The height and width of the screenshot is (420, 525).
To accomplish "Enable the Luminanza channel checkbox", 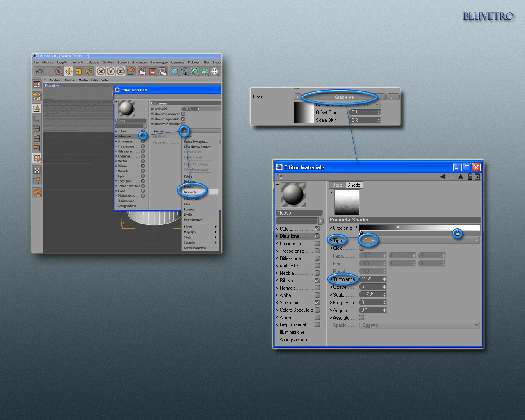I will pos(317,244).
